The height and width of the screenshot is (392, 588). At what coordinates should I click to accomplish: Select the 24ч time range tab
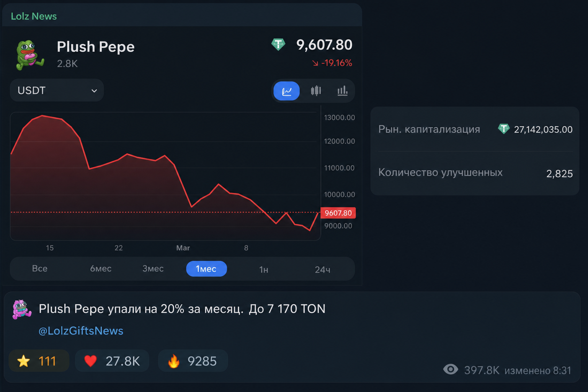[322, 269]
